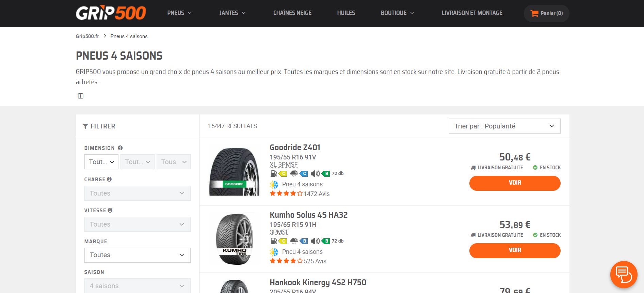Open the VITESSE dropdown
The width and height of the screenshot is (644, 293).
(138, 224)
